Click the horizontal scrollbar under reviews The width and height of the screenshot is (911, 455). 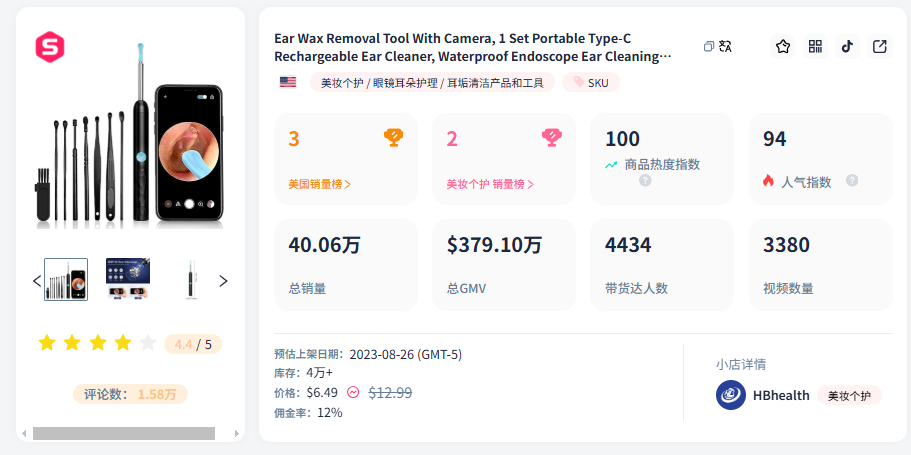(x=123, y=434)
